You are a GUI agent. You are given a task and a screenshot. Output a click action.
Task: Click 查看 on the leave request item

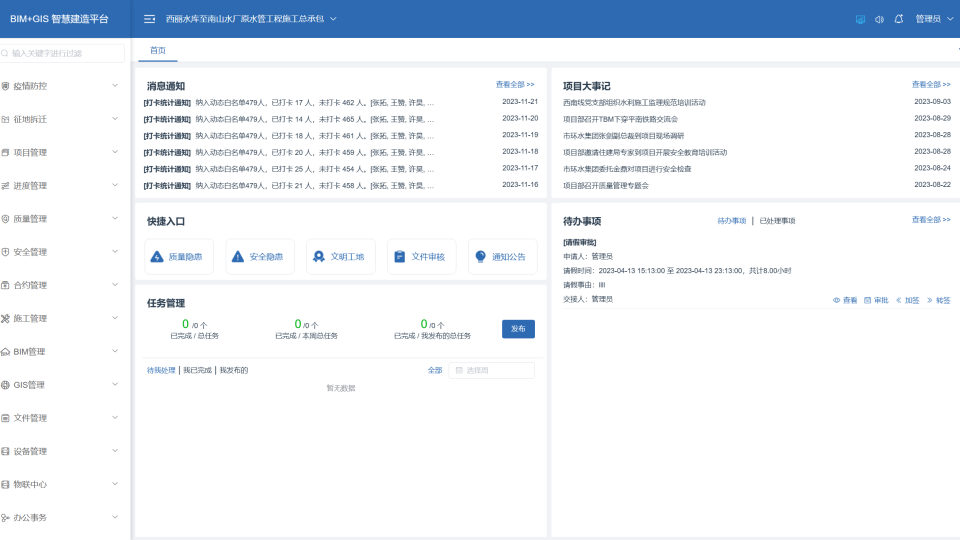(845, 299)
